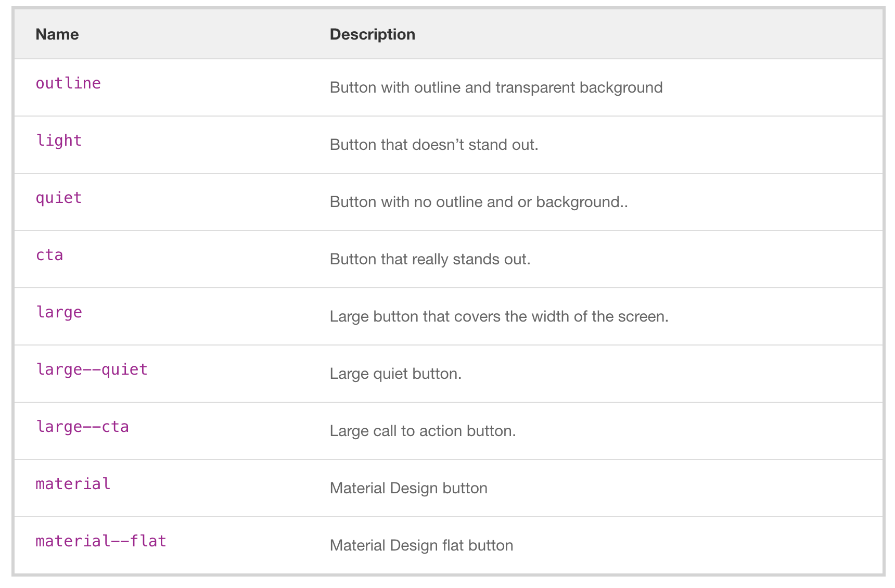Click "Large call to action button" text
Image resolution: width=895 pixels, height=588 pixels.
pos(423,431)
